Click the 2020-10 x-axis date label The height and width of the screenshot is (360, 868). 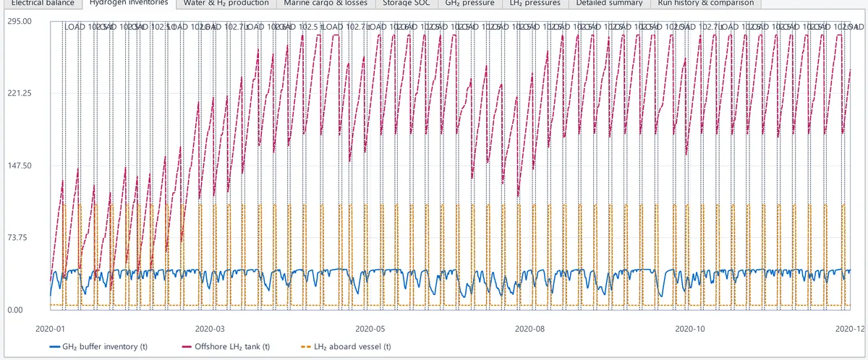click(689, 329)
